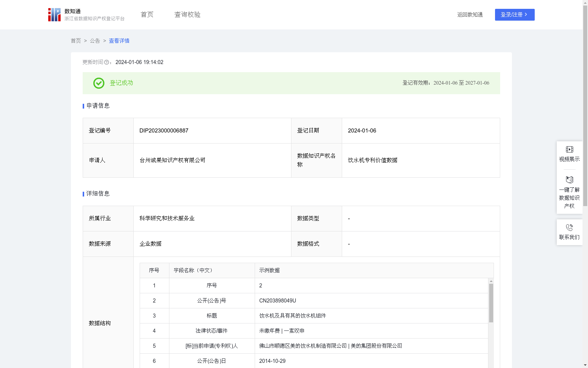
Task: Select registration number DIP2023000006887
Action: click(x=164, y=131)
